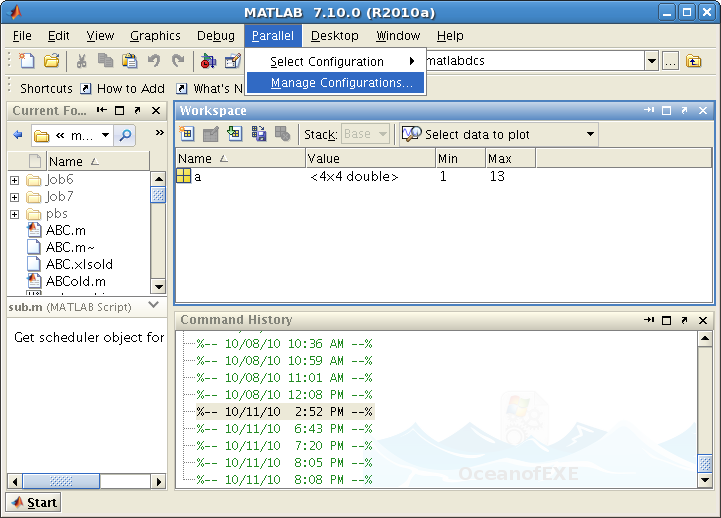Open the Desktop menu

tap(334, 35)
